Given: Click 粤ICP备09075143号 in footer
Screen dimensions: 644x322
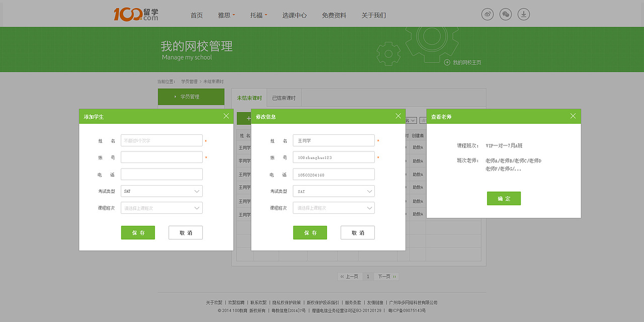Looking at the screenshot, I should pyautogui.click(x=407, y=311).
